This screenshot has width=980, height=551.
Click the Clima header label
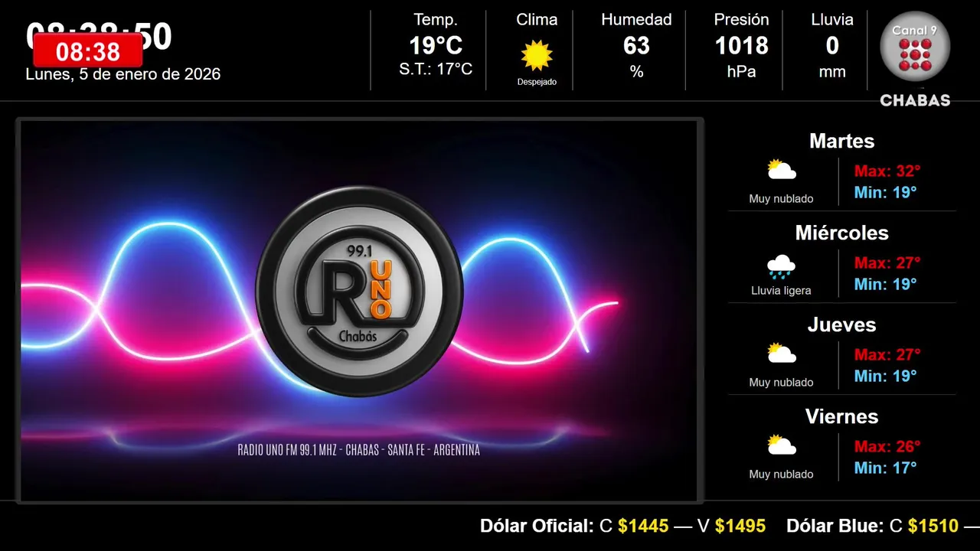point(537,20)
